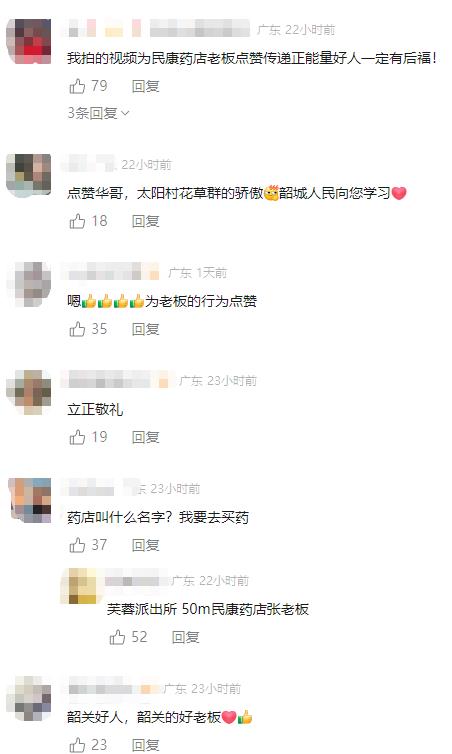Like the comment praising 华哥 with 18 likes
Screen dimensions: 452x754
[77, 221]
